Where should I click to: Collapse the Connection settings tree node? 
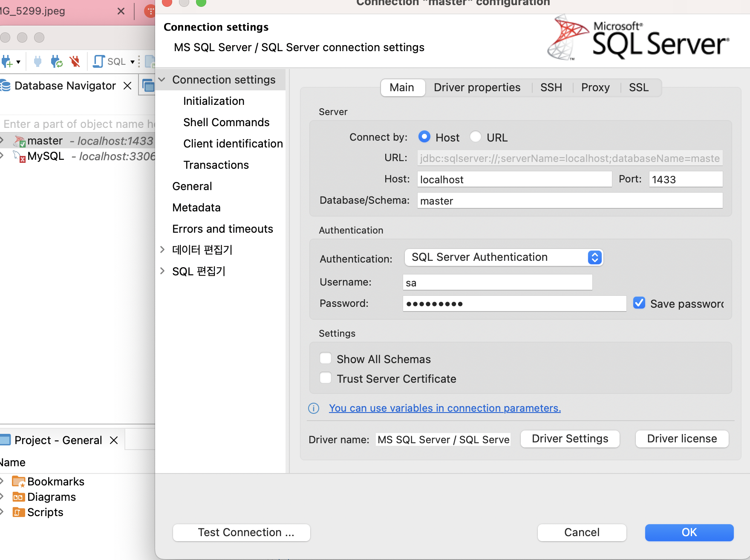(162, 80)
